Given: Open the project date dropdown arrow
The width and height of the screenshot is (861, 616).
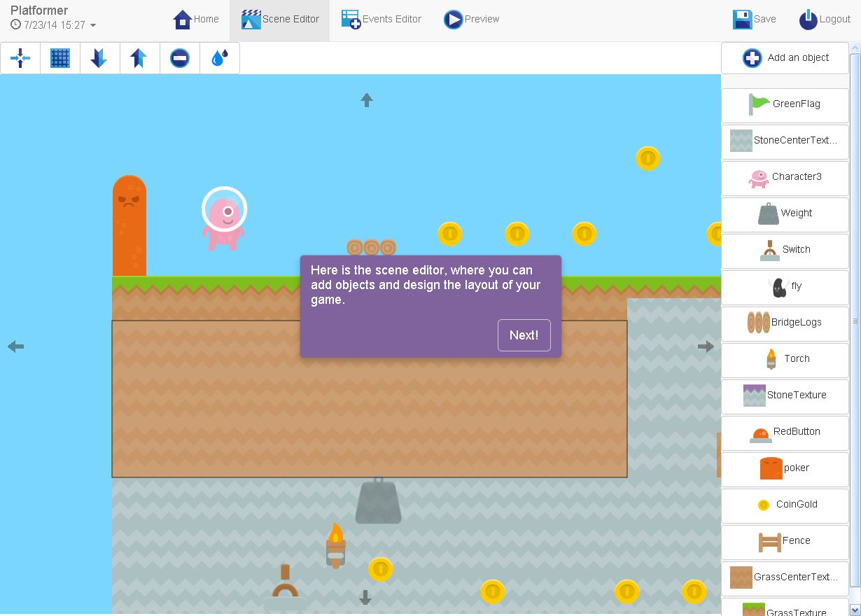Looking at the screenshot, I should pyautogui.click(x=93, y=26).
